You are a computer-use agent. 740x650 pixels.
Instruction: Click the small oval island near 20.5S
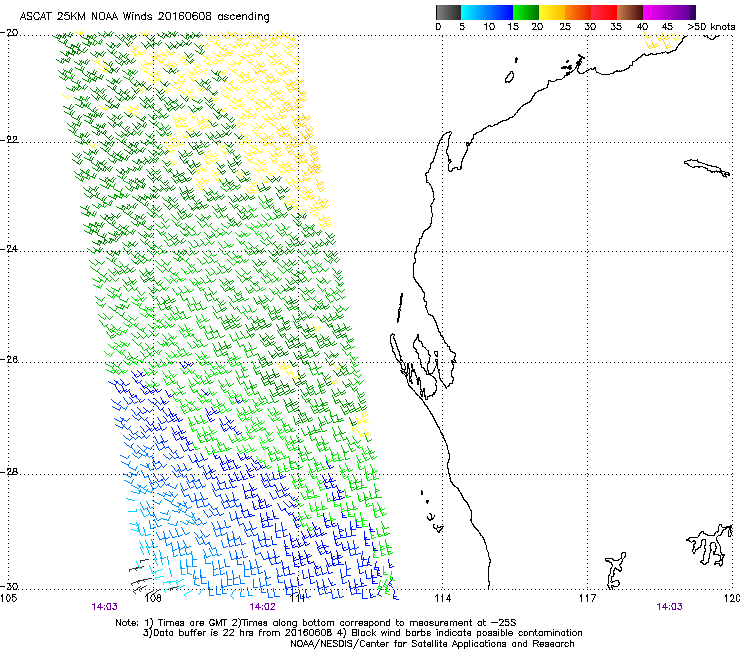pos(510,77)
